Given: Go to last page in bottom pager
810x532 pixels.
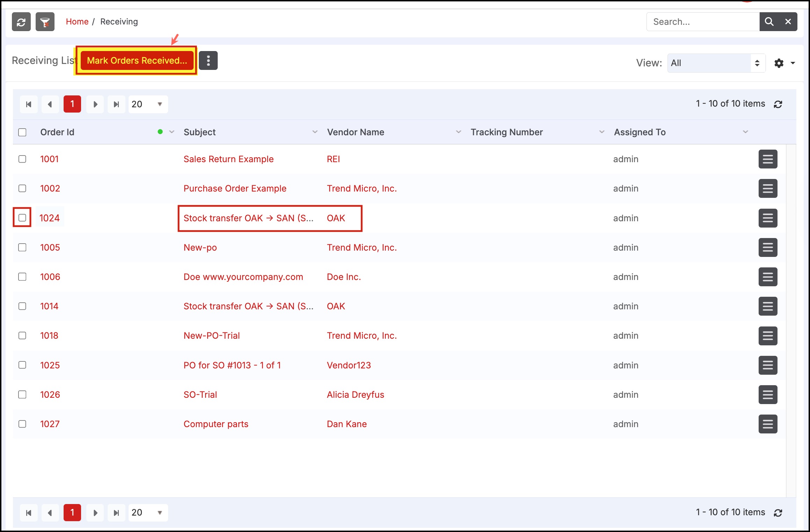Looking at the screenshot, I should tap(116, 513).
